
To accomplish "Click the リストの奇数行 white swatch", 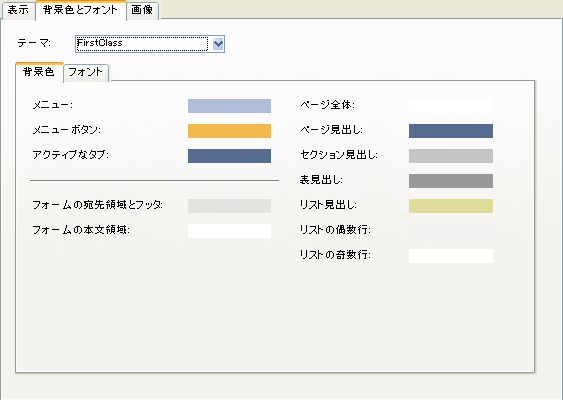I will [451, 256].
